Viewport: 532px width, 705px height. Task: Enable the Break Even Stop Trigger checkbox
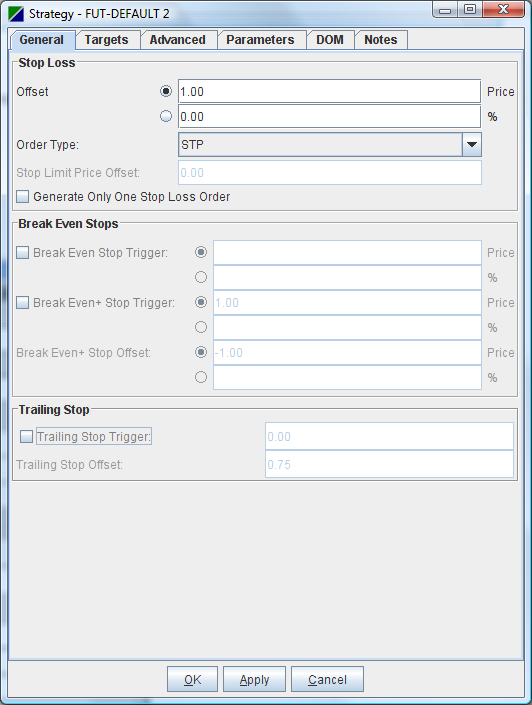22,253
